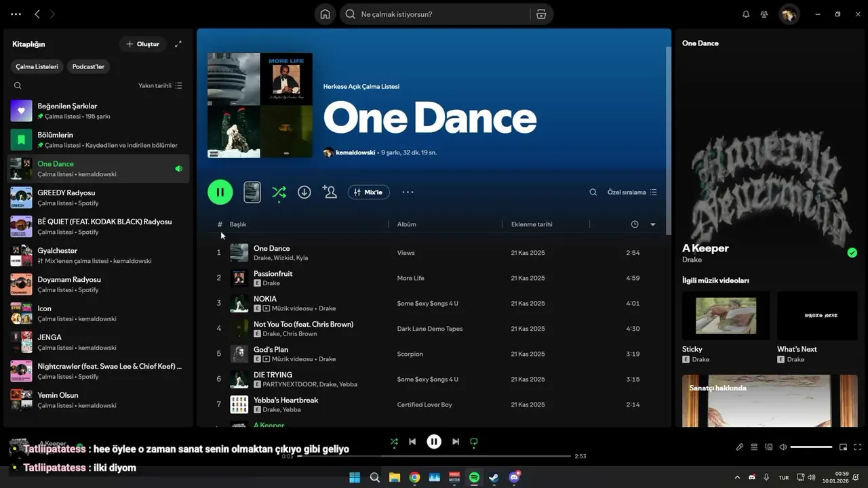
Task: Sort tracks by duration clock icon
Action: pos(635,224)
